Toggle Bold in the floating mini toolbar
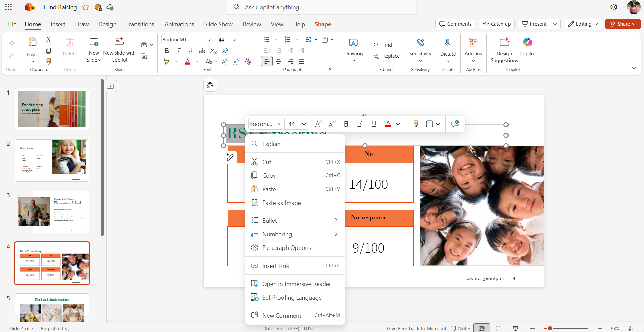 (x=346, y=124)
